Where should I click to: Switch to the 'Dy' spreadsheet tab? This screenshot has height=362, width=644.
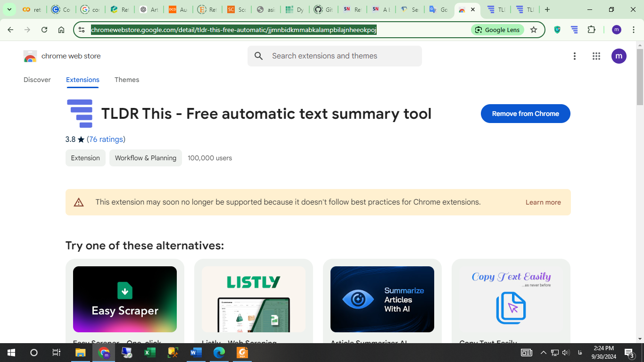[295, 9]
